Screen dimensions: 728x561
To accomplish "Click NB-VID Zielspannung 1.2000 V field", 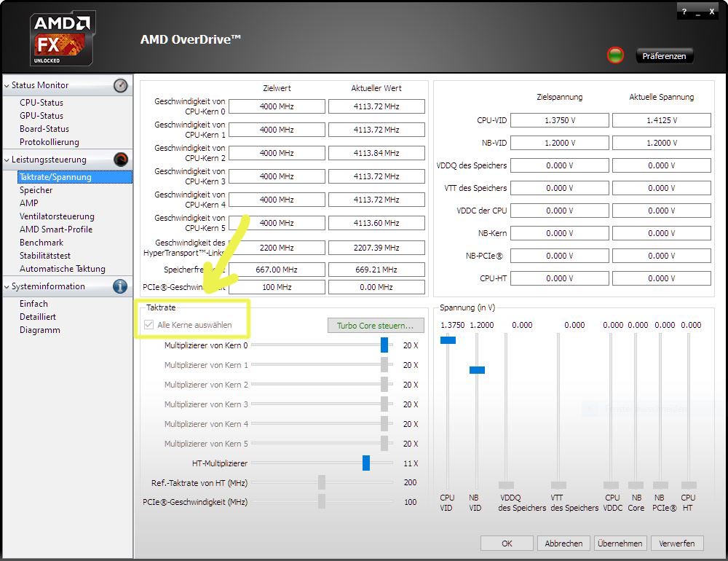I will point(559,143).
